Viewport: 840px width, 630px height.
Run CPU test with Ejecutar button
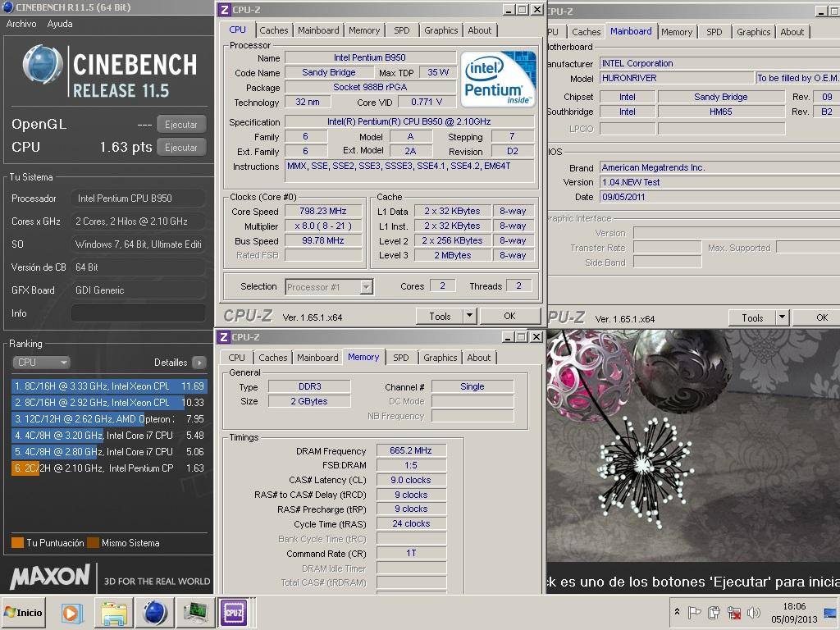[181, 148]
